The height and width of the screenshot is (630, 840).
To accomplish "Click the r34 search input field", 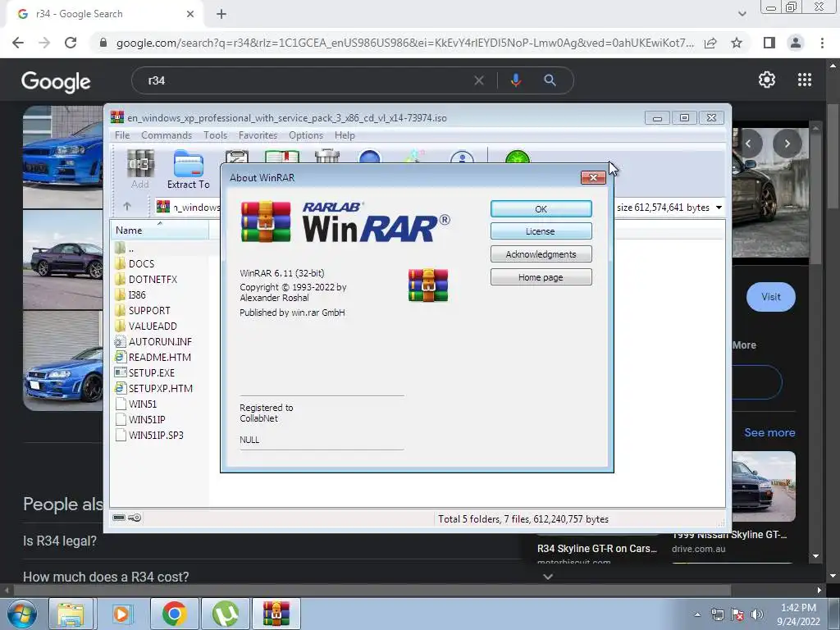I will point(305,80).
